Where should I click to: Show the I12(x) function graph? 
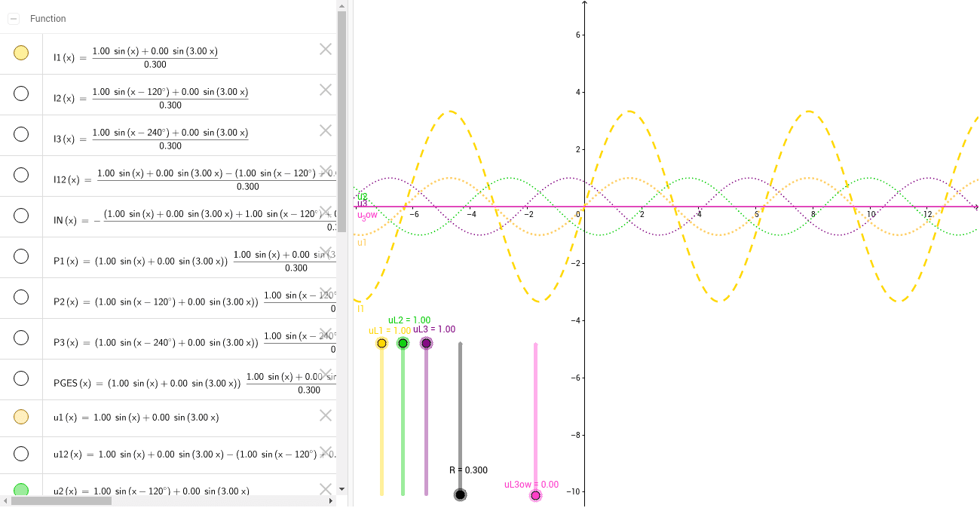[x=21, y=175]
